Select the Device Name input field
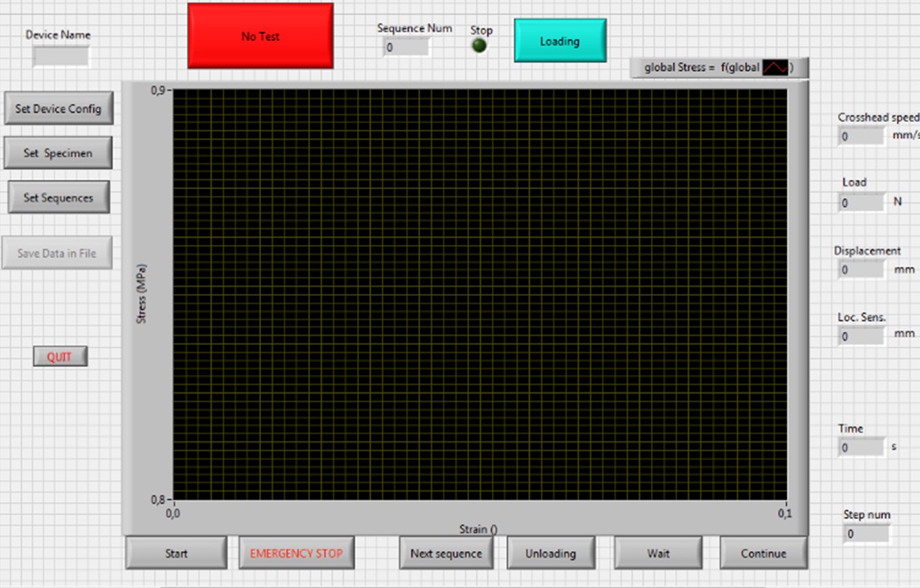This screenshot has width=920, height=588. click(60, 57)
